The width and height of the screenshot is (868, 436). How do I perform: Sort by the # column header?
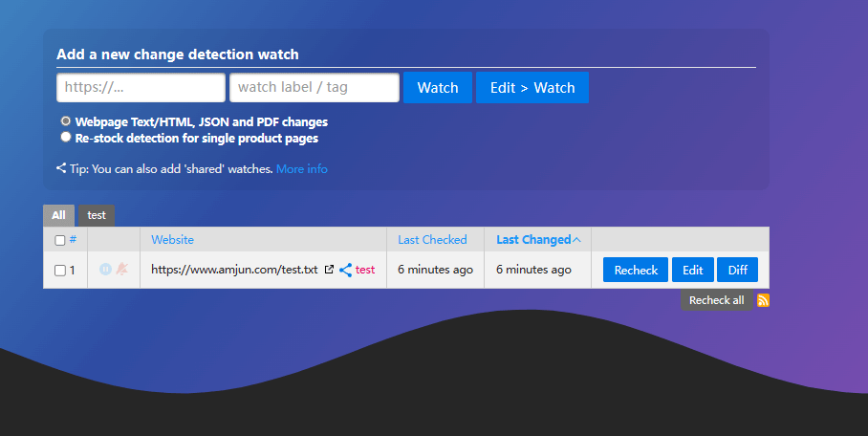click(x=73, y=239)
